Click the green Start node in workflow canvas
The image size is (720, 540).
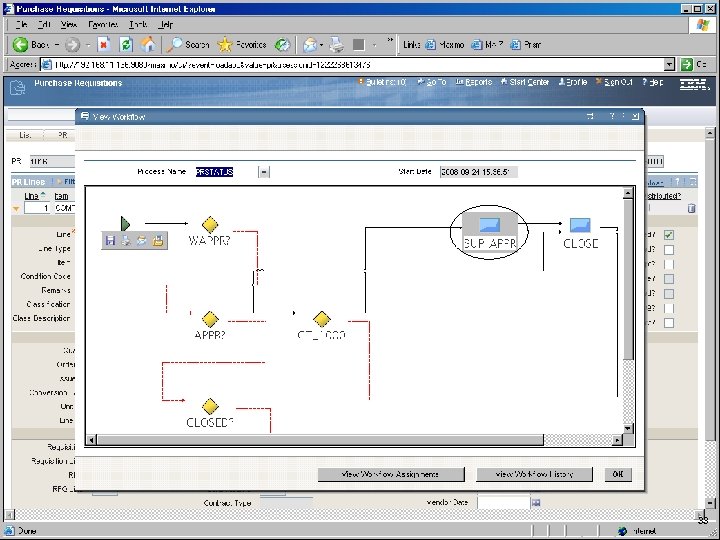pyautogui.click(x=125, y=224)
